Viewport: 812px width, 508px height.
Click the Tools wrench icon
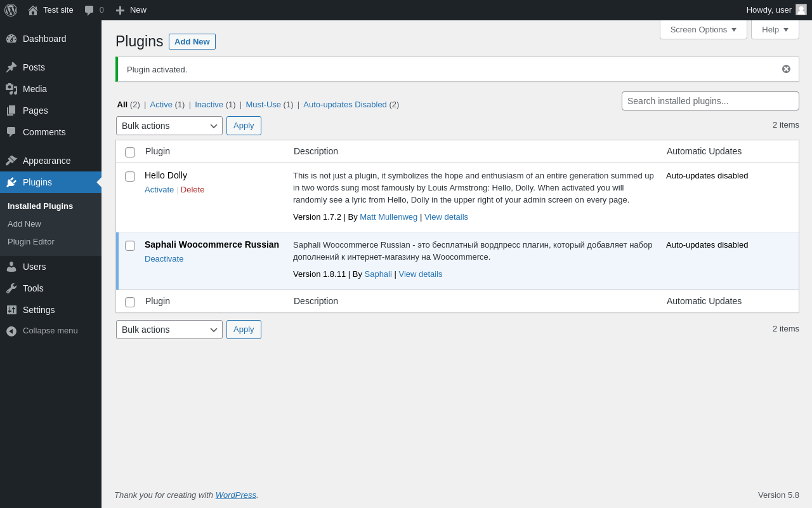11,288
